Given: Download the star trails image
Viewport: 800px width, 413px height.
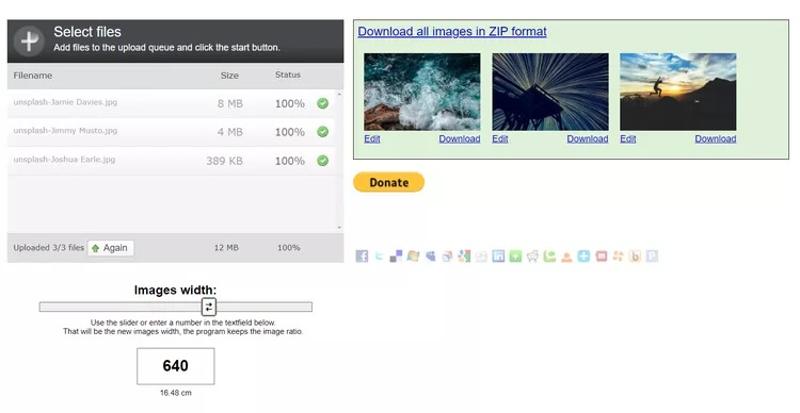Looking at the screenshot, I should (x=587, y=139).
